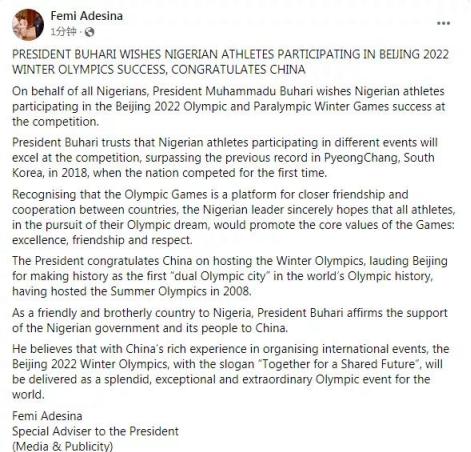Click the 'PyeongChang, South' text in second paragraph

[x=379, y=158]
